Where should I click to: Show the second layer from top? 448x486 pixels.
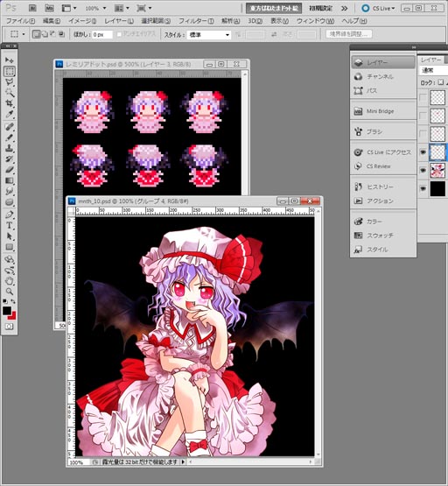pos(423,116)
